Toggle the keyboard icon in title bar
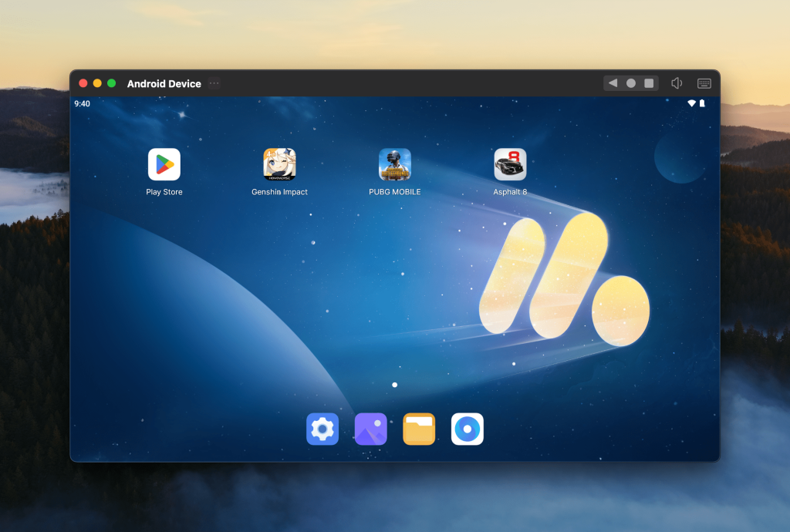Screen dimensions: 790x532 (x=704, y=83)
